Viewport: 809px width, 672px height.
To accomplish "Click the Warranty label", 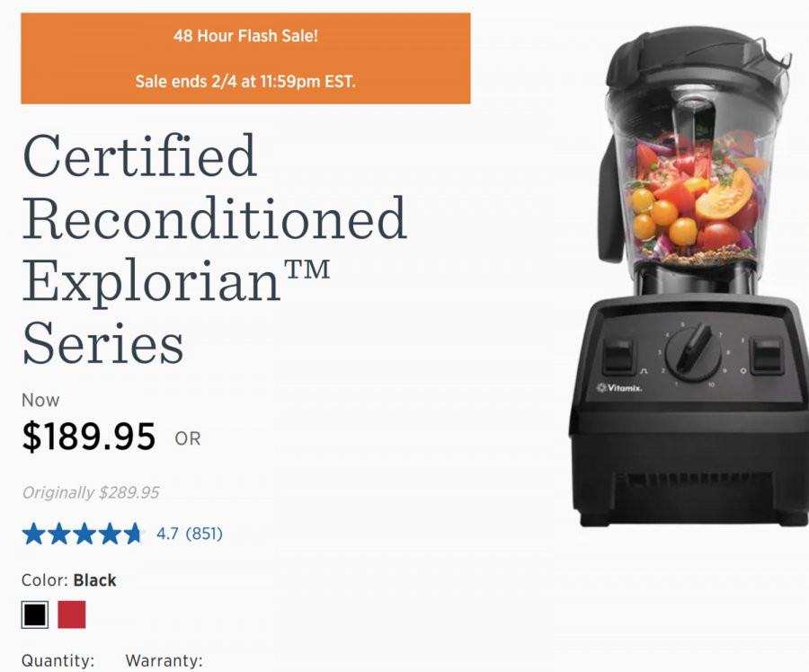I will click(x=164, y=660).
